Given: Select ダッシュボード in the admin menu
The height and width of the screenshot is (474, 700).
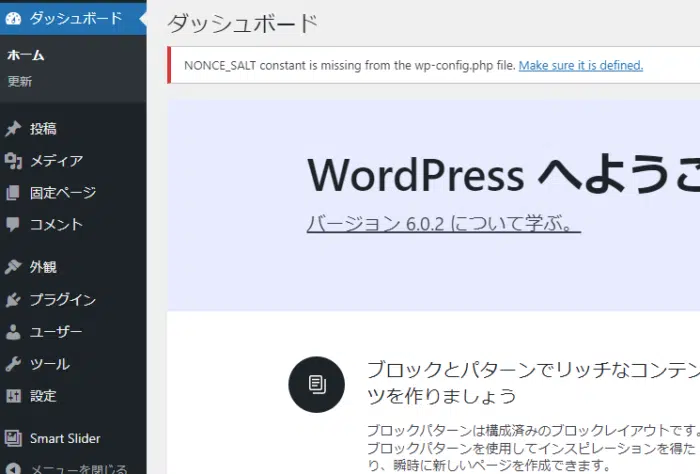Looking at the screenshot, I should pos(76,18).
